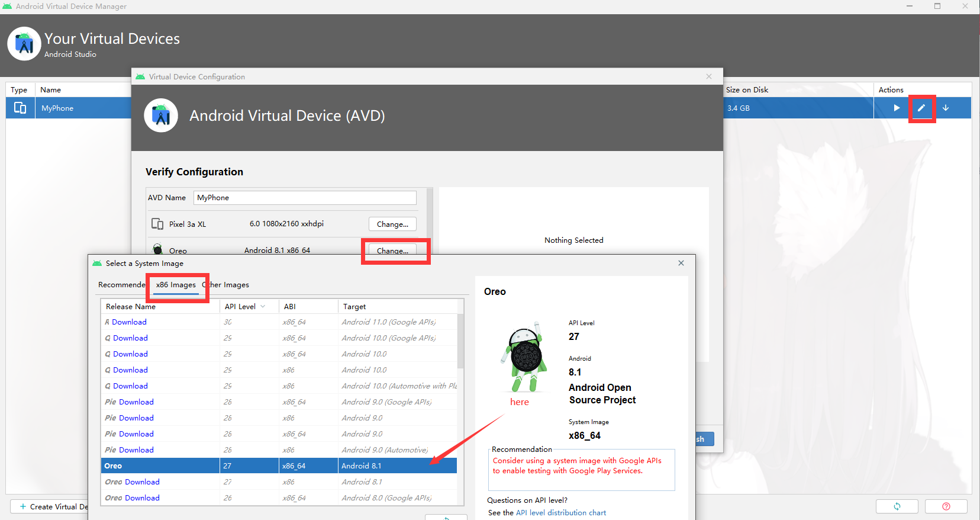Open help with the question-mark icon
The height and width of the screenshot is (520, 980).
click(946, 506)
